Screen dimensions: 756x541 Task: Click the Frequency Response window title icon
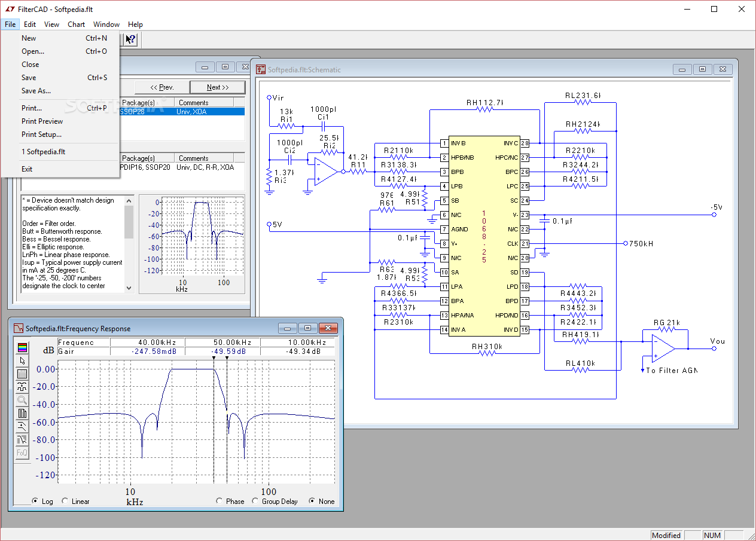(19, 328)
